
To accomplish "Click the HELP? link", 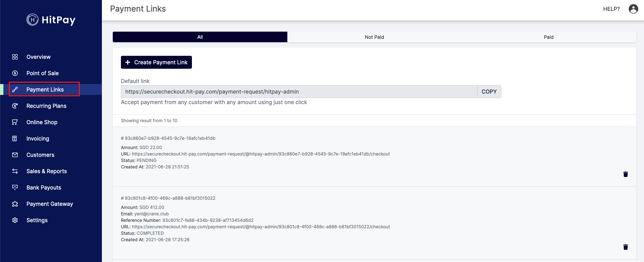I will tap(611, 9).
